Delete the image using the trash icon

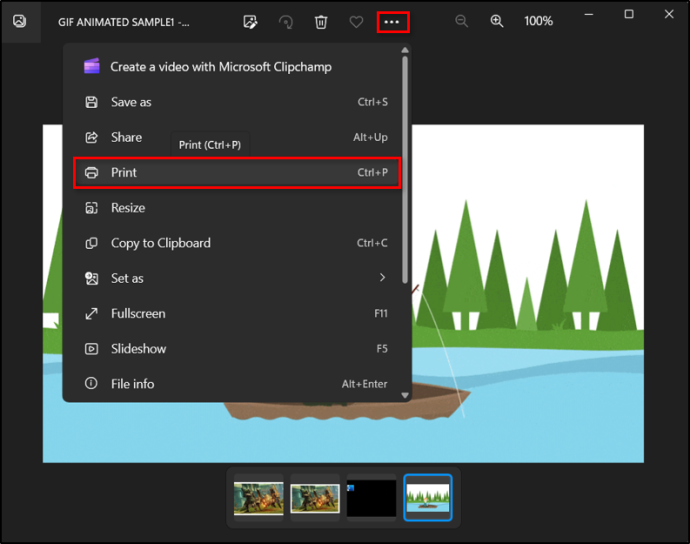[x=321, y=22]
